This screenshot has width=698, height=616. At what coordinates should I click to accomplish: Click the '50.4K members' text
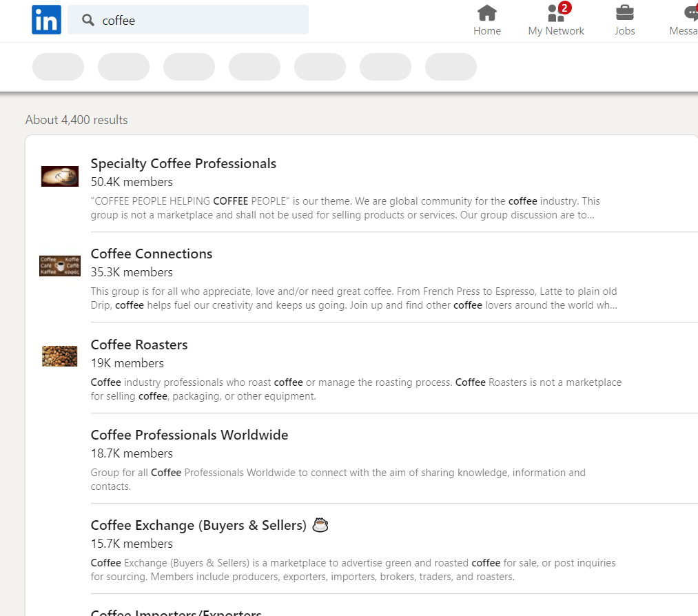click(132, 182)
